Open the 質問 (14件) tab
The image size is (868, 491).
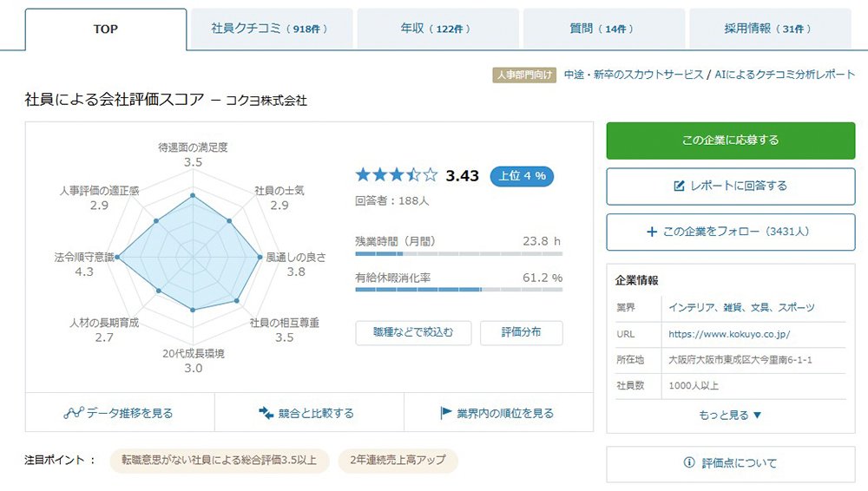(603, 29)
